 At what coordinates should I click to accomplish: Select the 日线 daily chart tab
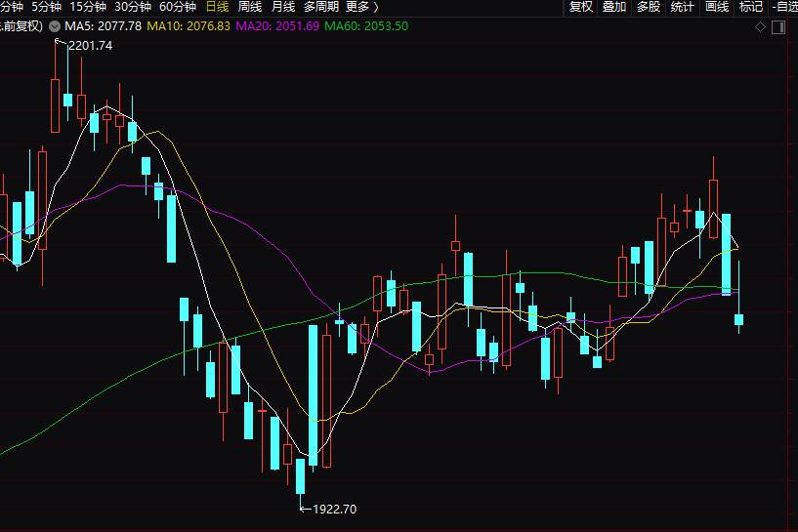coord(217,7)
